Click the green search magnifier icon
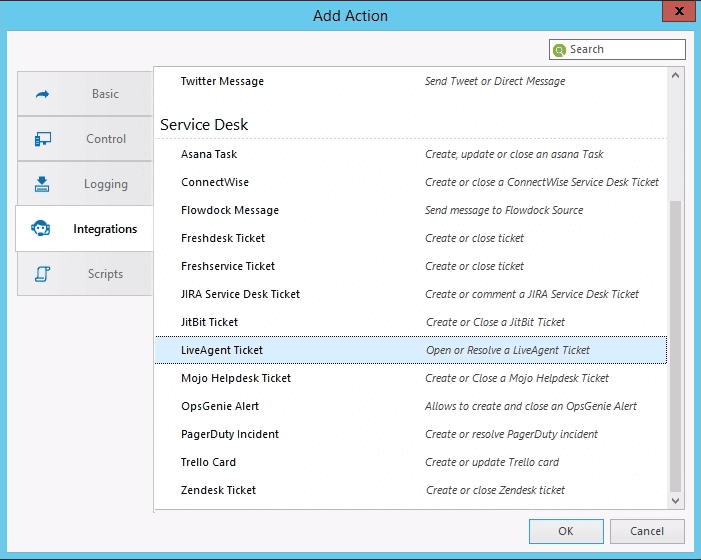The image size is (701, 560). [560, 50]
